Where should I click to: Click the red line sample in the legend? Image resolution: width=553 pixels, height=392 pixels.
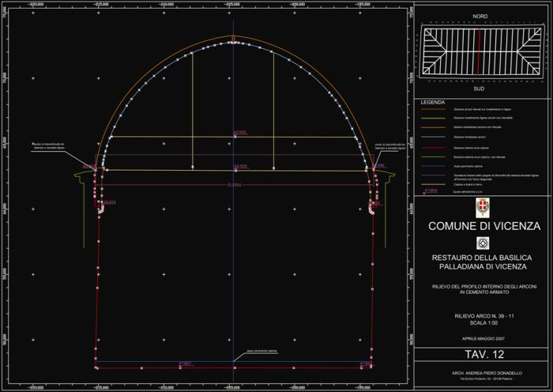coord(432,148)
